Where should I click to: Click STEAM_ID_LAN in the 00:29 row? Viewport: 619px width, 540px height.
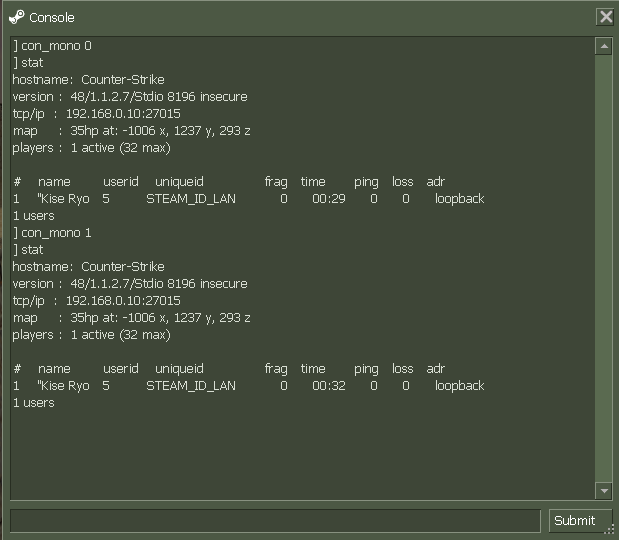191,199
